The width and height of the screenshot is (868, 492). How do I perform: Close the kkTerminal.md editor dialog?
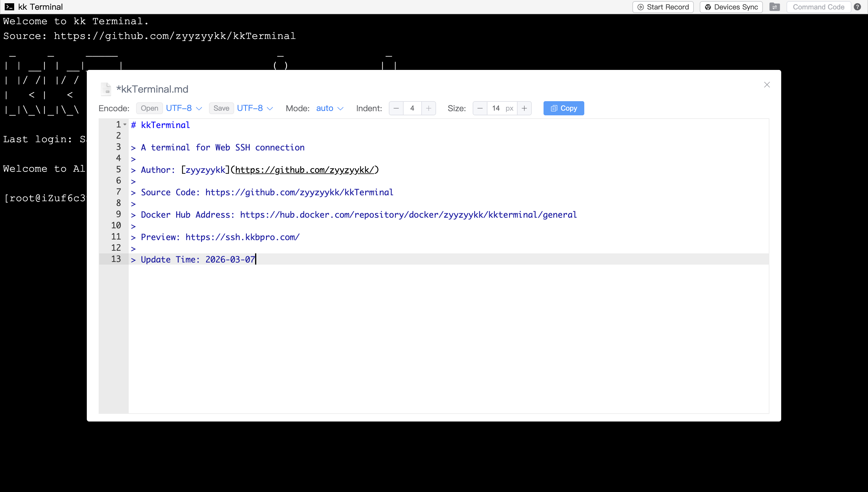[x=766, y=85]
